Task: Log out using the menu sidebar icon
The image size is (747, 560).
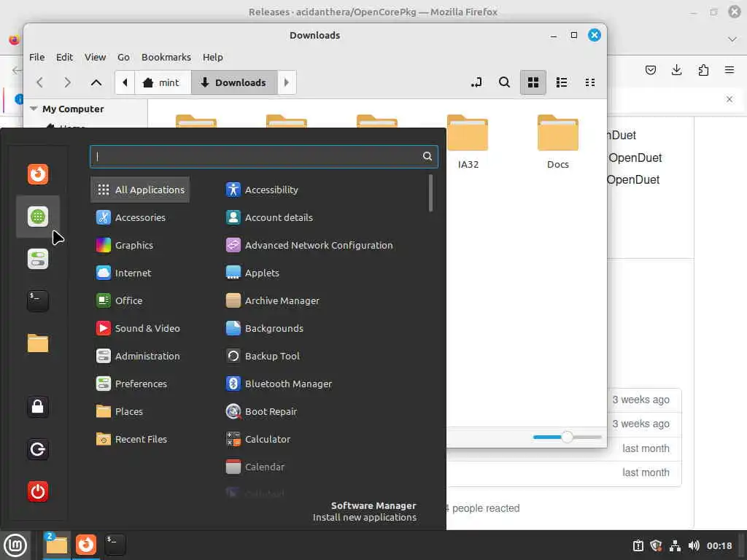Action: pos(38,449)
